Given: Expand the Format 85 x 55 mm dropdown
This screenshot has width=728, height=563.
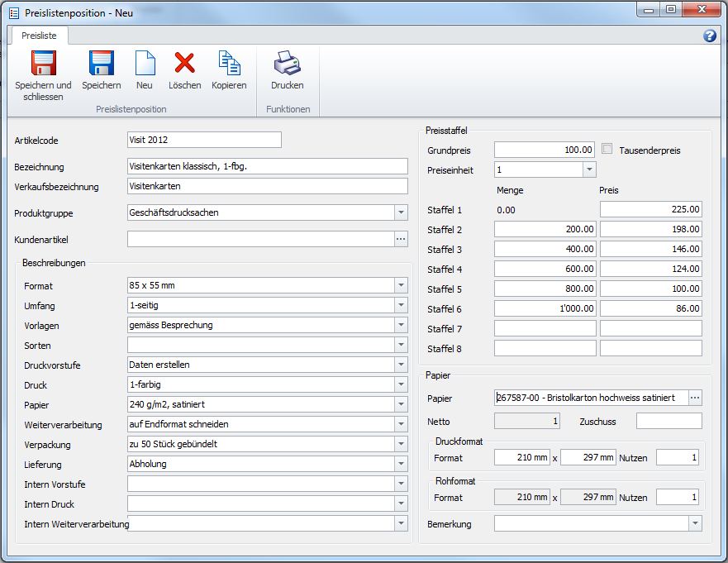Looking at the screenshot, I should (x=401, y=285).
